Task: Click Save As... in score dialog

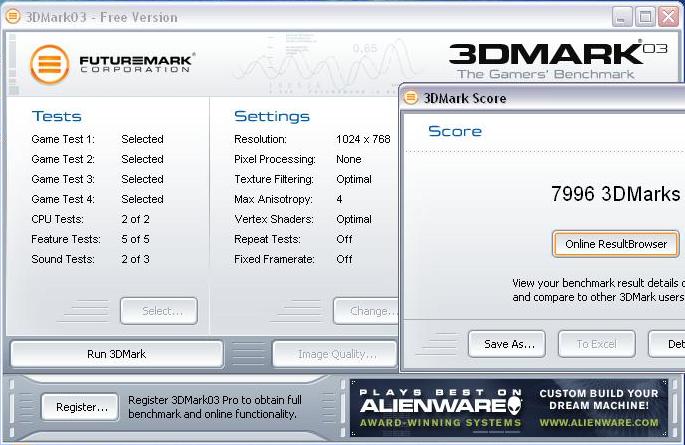Action: [507, 344]
